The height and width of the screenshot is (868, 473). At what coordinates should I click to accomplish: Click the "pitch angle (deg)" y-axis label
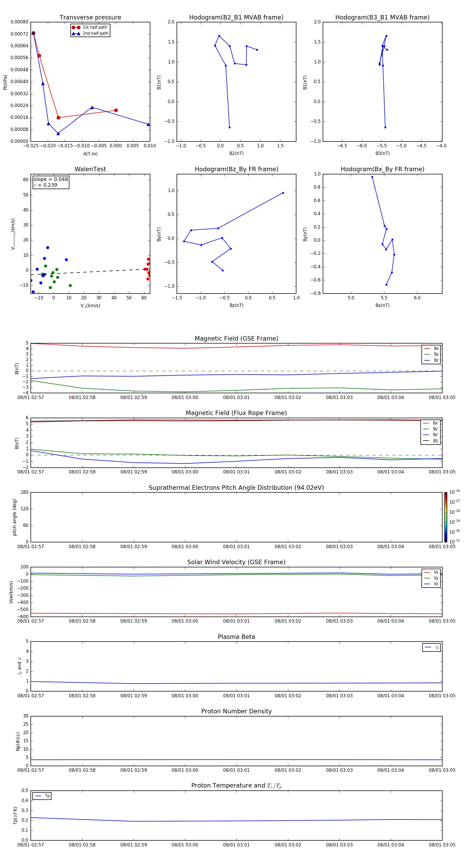(x=14, y=517)
